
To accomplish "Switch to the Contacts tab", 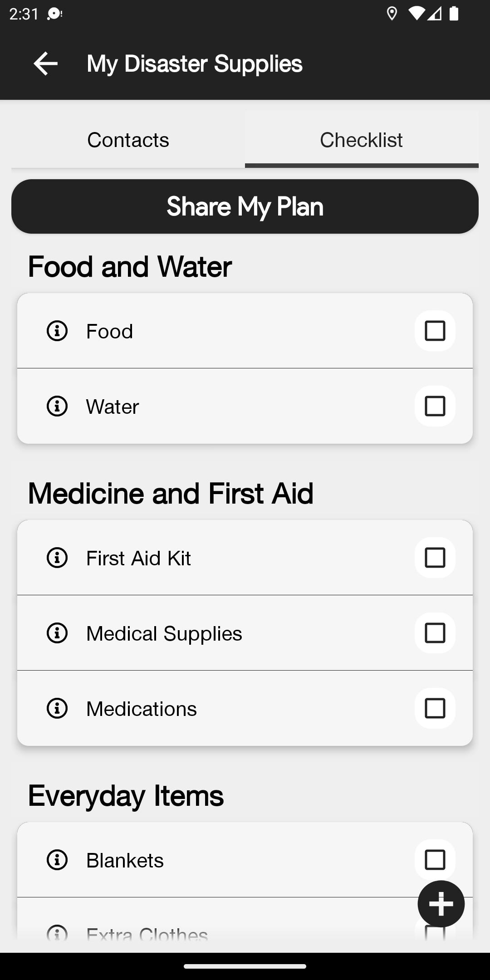I will [x=128, y=140].
